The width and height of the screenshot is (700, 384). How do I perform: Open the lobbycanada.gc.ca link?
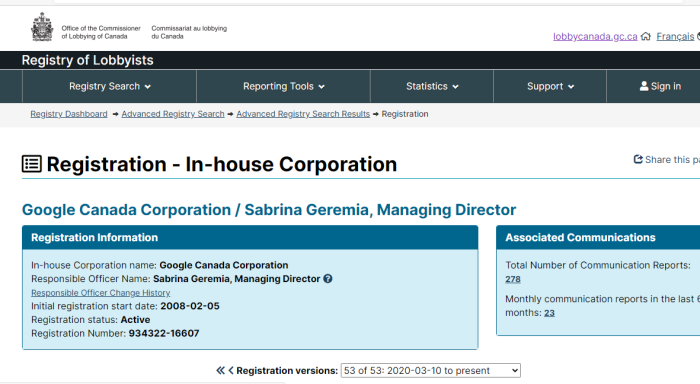[x=595, y=37]
